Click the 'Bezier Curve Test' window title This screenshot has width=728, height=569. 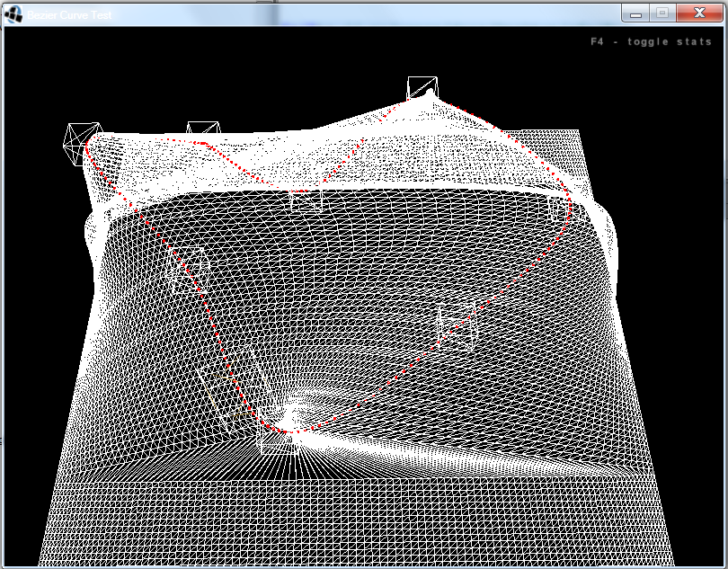click(69, 15)
